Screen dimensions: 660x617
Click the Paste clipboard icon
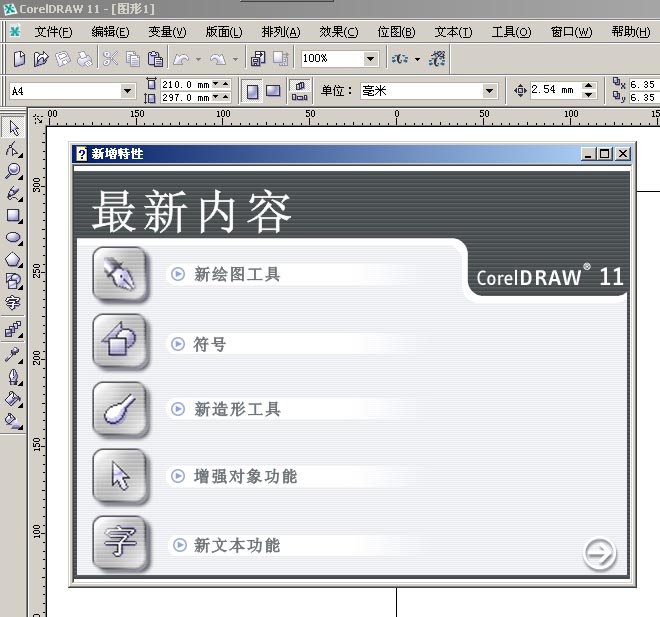[155, 59]
